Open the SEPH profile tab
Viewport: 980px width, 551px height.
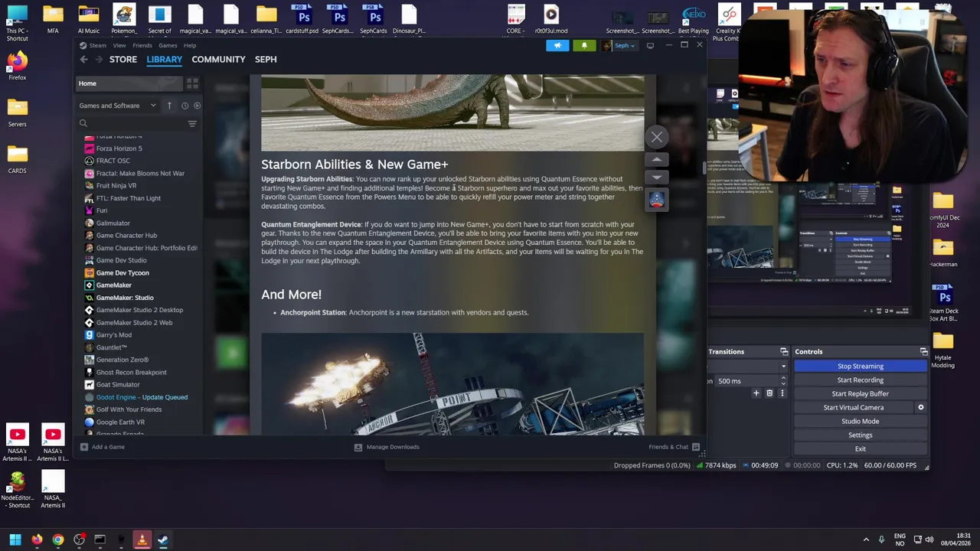pyautogui.click(x=266, y=59)
